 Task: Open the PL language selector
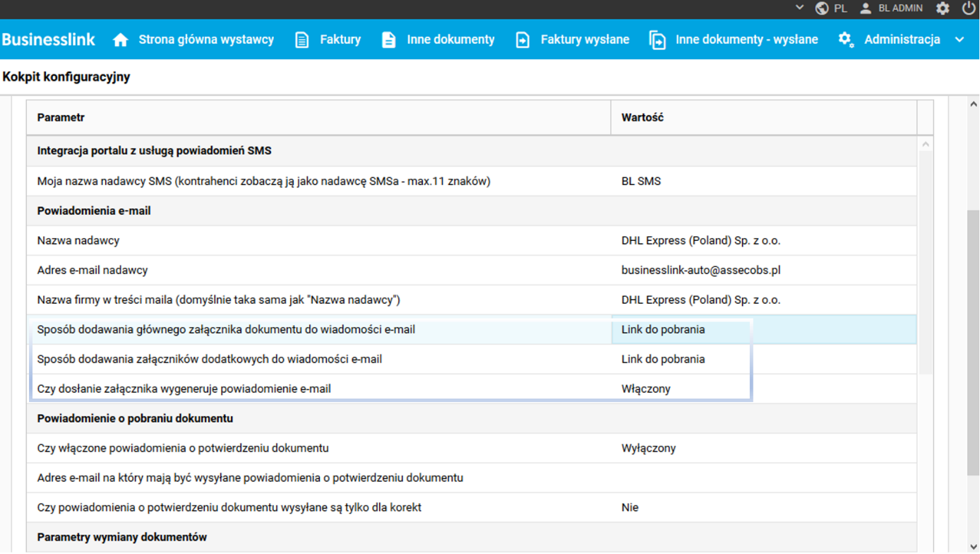pyautogui.click(x=832, y=8)
